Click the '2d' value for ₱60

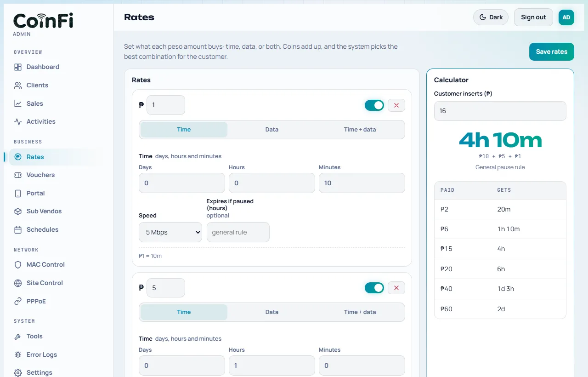[501, 309]
